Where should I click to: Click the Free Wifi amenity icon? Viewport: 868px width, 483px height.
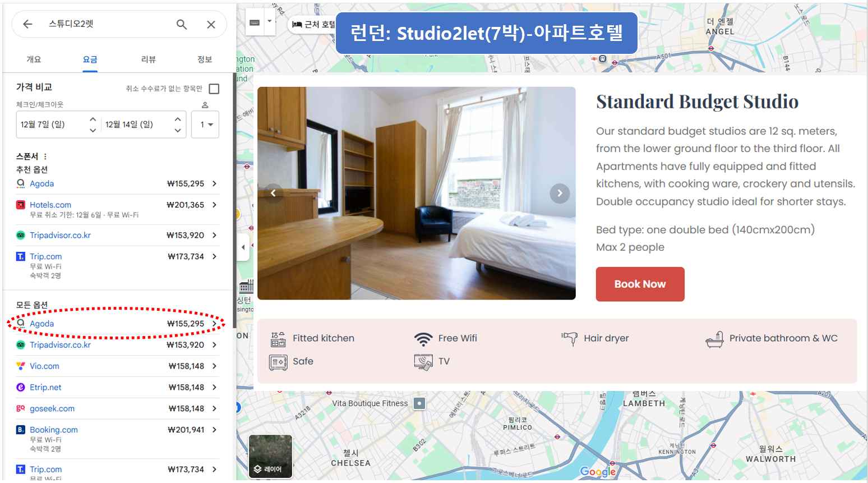point(423,339)
